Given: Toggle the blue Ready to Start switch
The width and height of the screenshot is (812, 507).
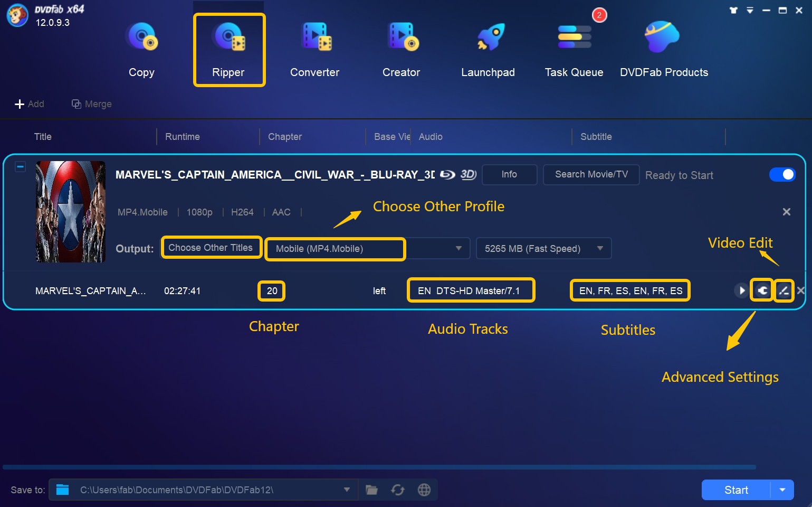Looking at the screenshot, I should click(782, 175).
